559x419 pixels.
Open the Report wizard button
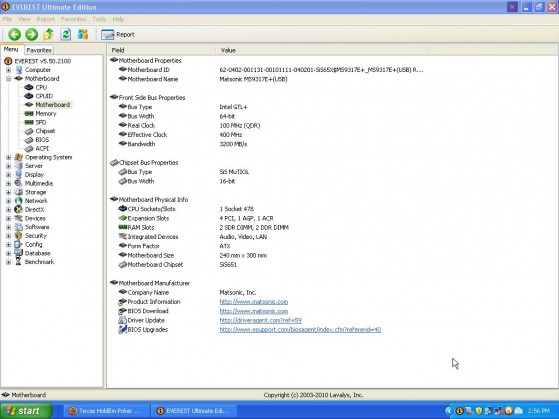[118, 35]
